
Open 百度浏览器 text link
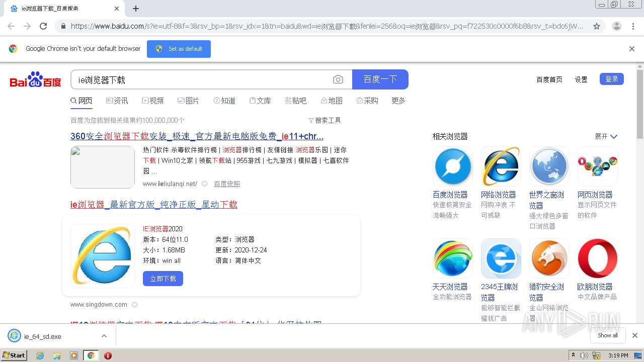pos(450,195)
